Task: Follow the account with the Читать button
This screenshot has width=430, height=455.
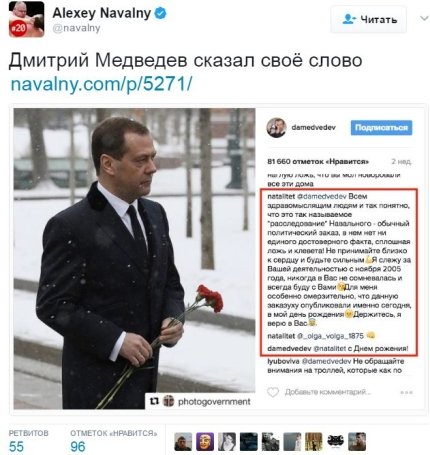Action: (369, 19)
